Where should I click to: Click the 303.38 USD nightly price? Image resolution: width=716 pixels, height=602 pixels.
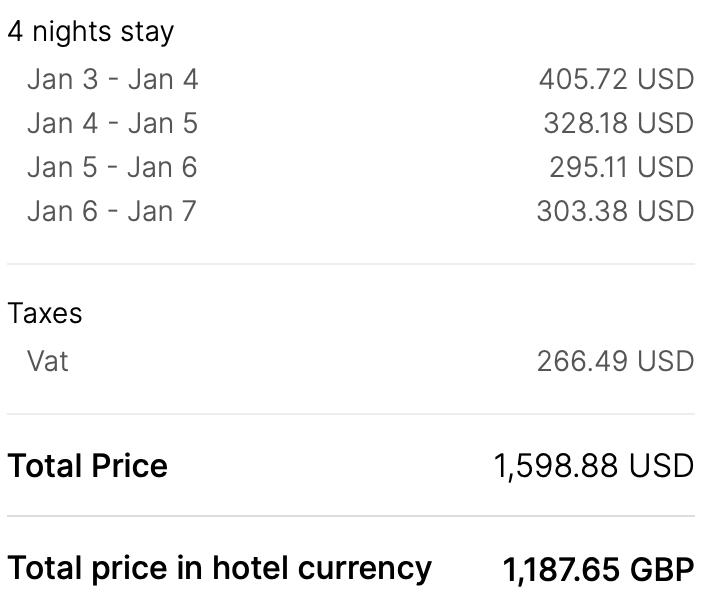(615, 211)
